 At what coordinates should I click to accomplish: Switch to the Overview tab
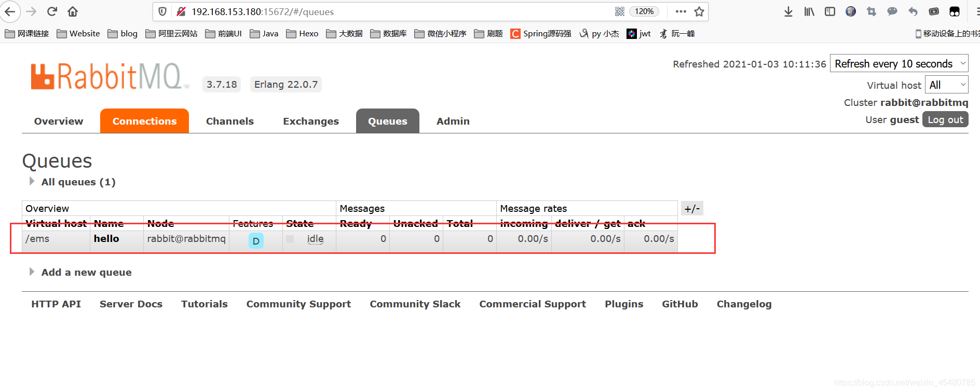click(x=59, y=121)
